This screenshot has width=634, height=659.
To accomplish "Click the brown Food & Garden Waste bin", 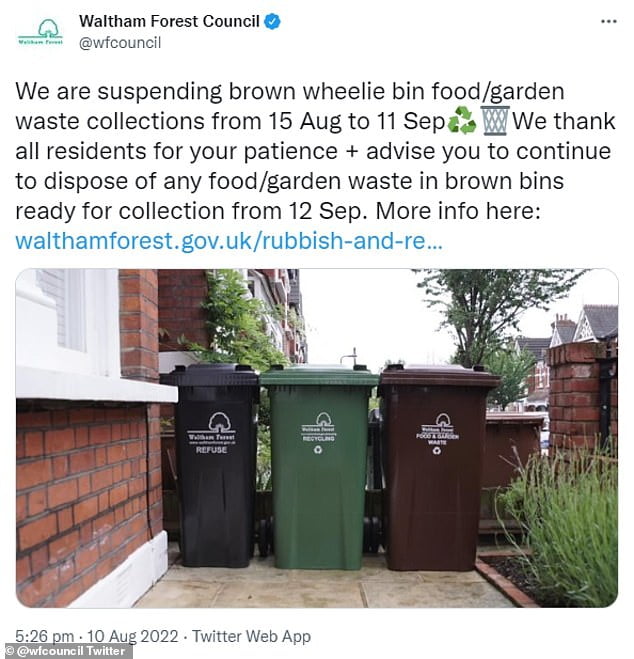I will [x=438, y=467].
